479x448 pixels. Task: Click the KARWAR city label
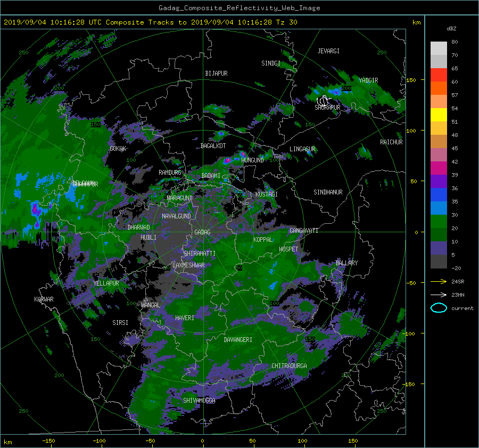[x=44, y=299]
